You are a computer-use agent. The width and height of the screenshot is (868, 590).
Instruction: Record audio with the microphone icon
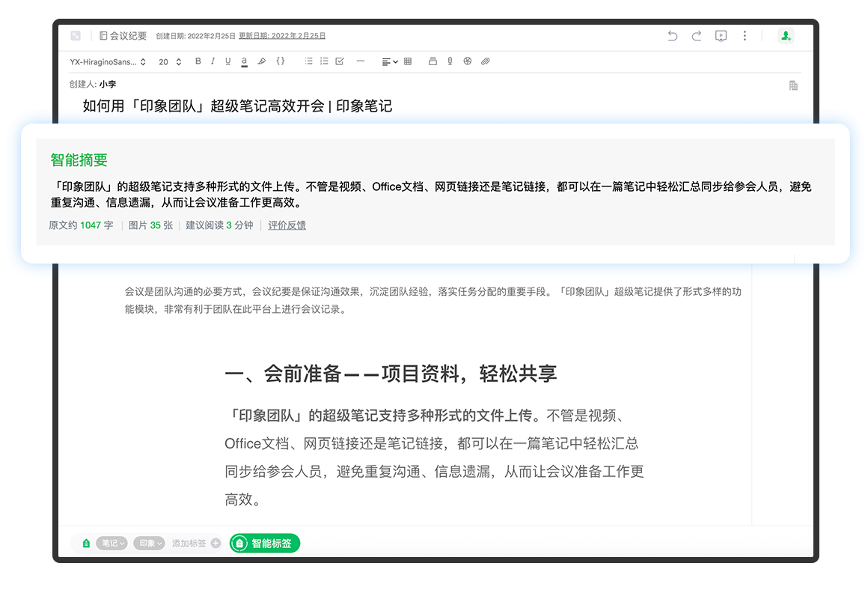450,61
